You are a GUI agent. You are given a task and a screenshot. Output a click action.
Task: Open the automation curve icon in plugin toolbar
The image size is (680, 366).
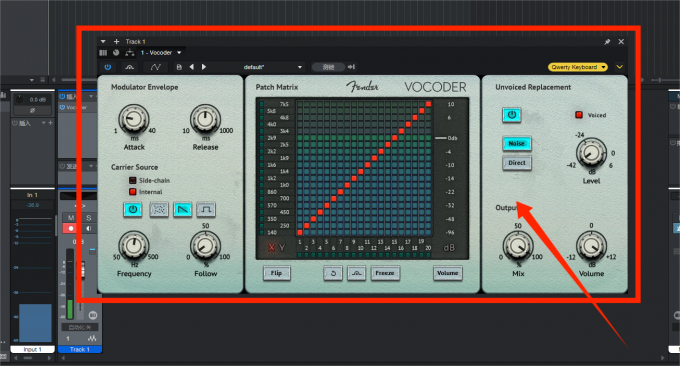point(156,67)
